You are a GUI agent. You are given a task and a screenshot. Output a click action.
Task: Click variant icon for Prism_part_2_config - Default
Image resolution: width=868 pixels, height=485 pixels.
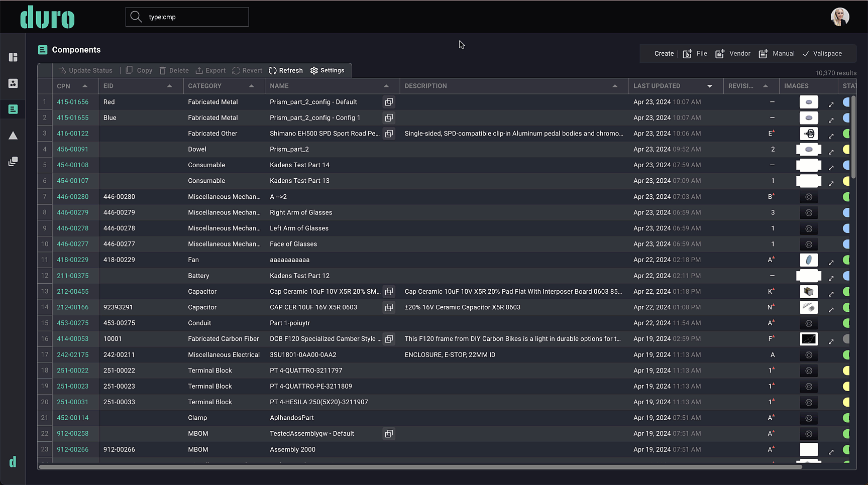[389, 102]
